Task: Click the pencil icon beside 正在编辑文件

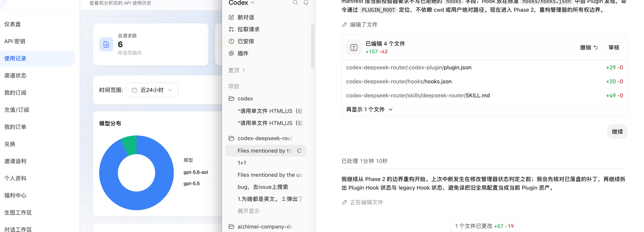Action: [344, 202]
